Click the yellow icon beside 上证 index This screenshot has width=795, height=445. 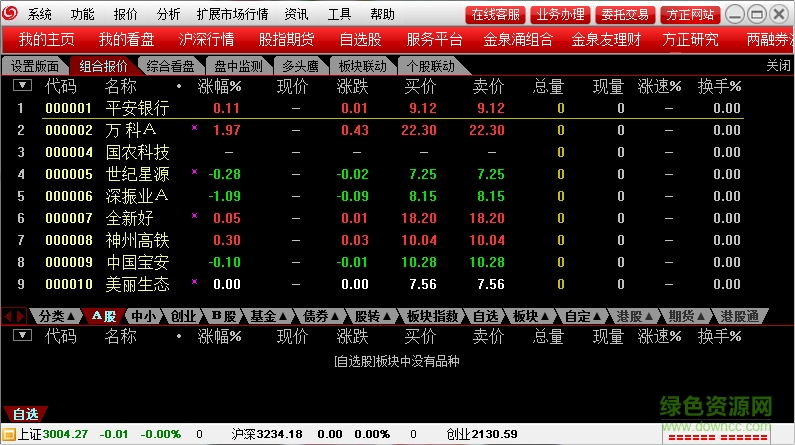coord(8,435)
